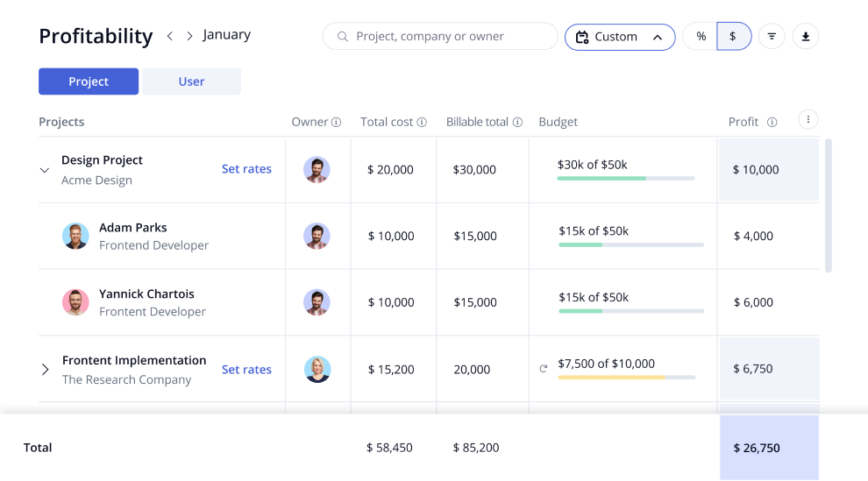Screen dimensions: 868x481
Task: Open the Custom date range dropdown
Action: point(619,37)
